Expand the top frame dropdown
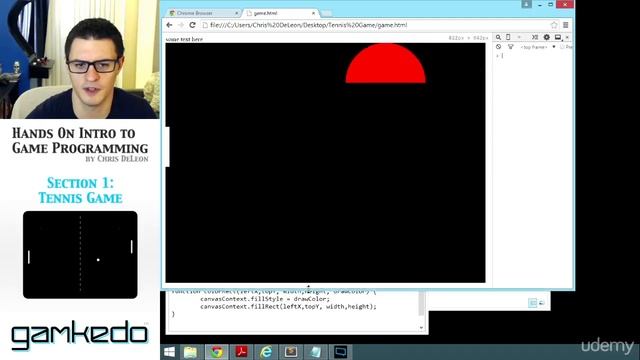The width and height of the screenshot is (640, 360). [x=538, y=47]
